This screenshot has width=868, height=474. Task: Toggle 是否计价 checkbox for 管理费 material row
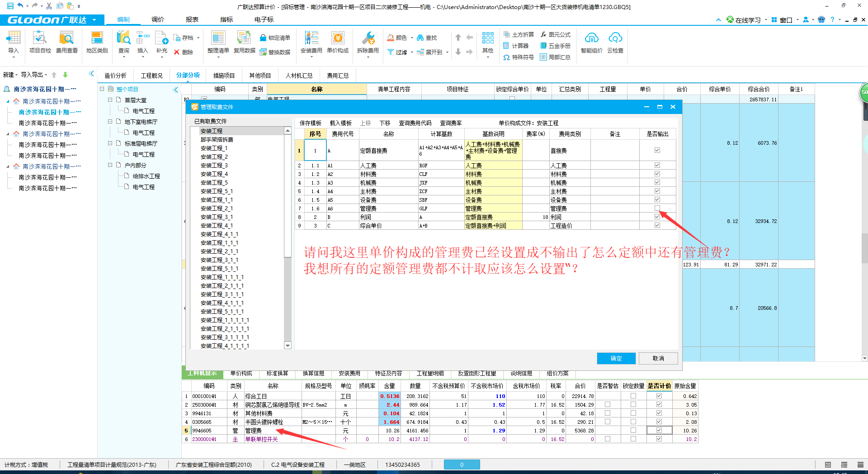pos(659,431)
